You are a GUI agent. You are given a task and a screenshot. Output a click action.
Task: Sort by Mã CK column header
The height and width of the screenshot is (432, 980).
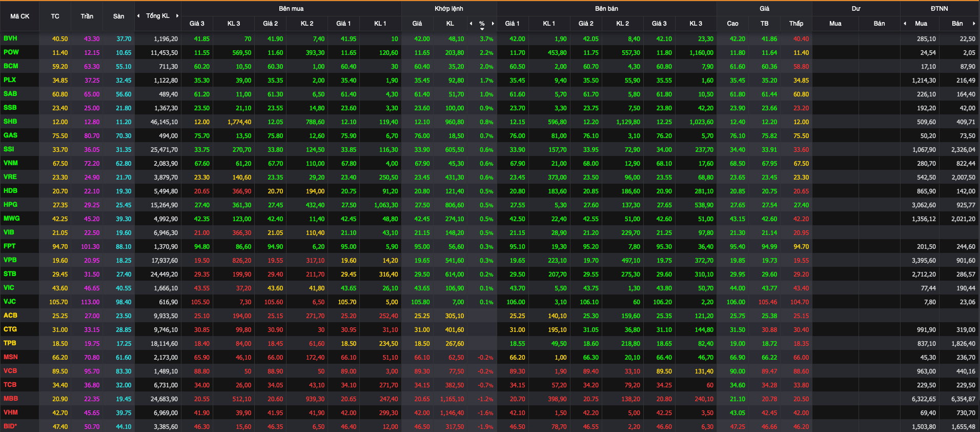(x=19, y=16)
